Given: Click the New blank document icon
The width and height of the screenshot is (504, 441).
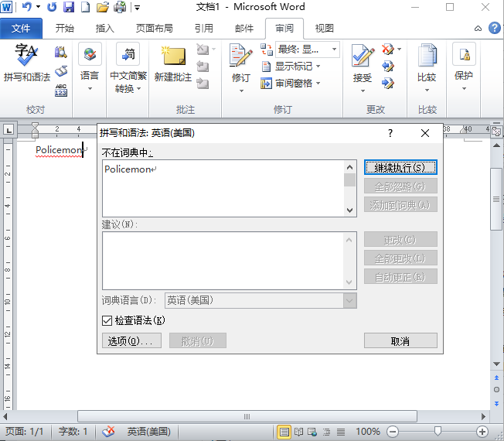Looking at the screenshot, I should coord(85,7).
